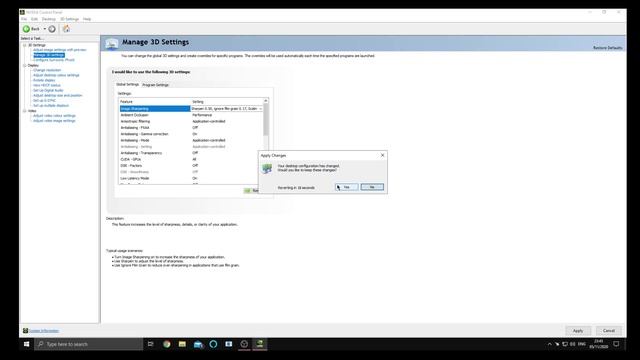640x360 pixels.
Task: Open the Help menu
Action: [87, 19]
